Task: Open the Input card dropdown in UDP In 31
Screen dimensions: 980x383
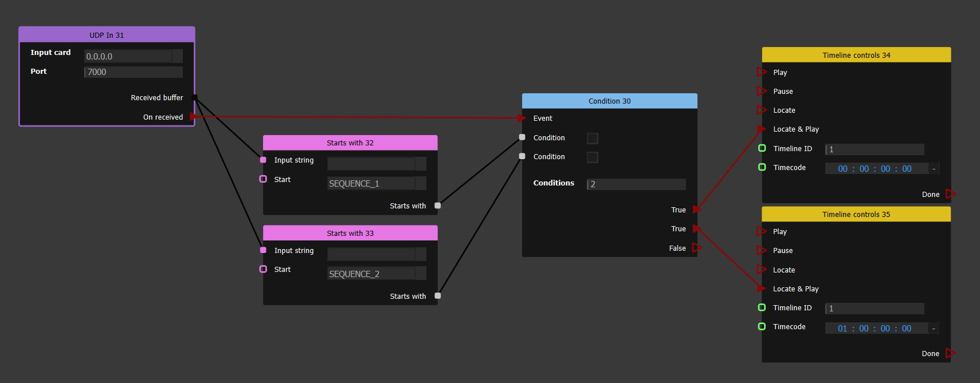Action: pos(177,56)
